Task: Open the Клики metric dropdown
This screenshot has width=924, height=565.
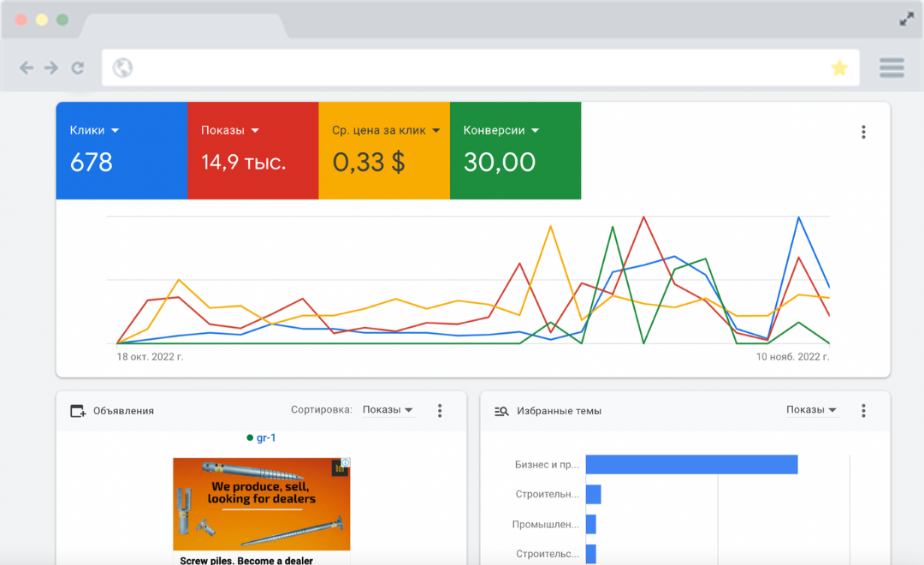Action: pyautogui.click(x=94, y=130)
